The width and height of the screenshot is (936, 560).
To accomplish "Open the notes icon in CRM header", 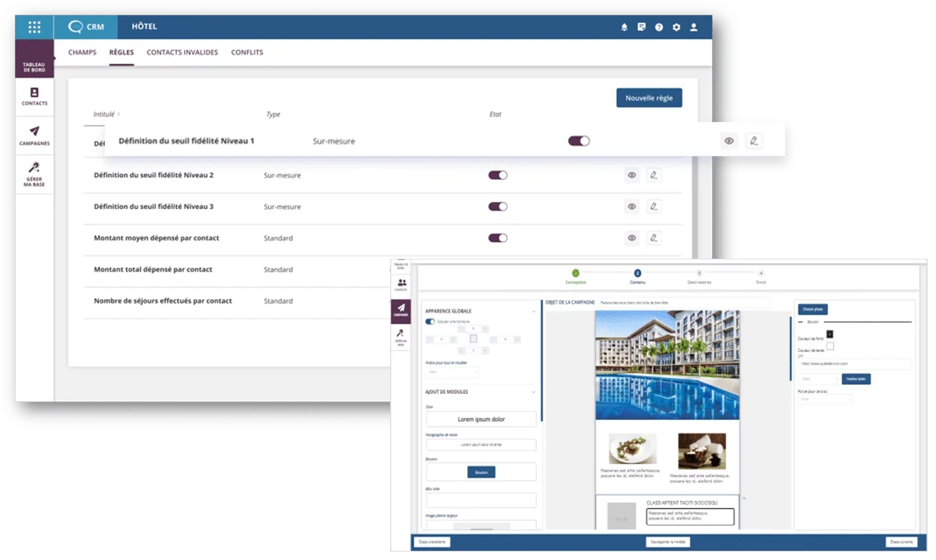I will click(x=641, y=27).
